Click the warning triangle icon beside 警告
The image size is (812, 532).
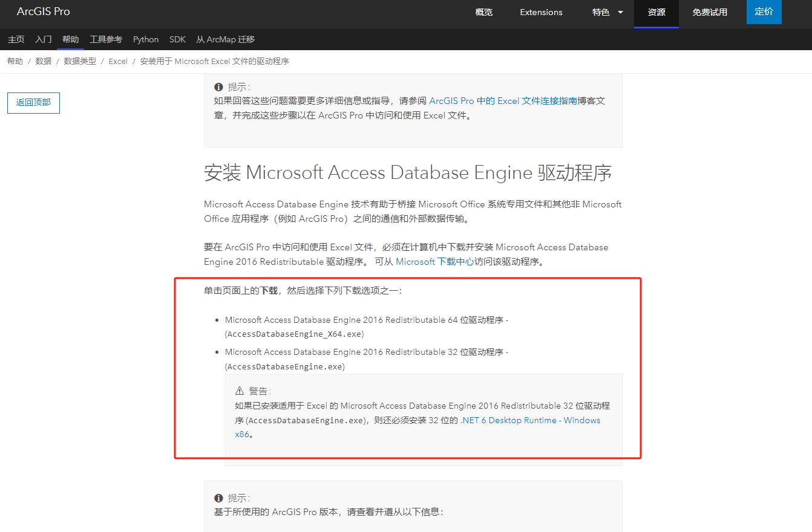(240, 391)
